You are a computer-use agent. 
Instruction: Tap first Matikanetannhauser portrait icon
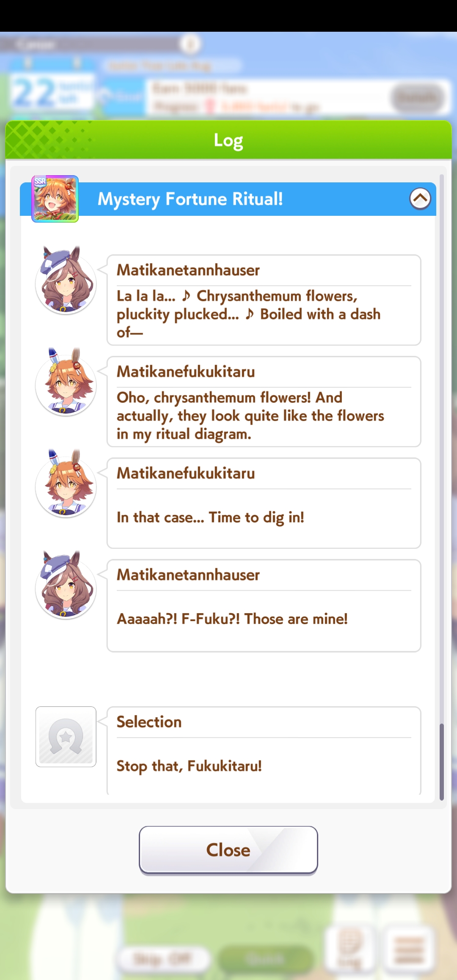point(66,280)
